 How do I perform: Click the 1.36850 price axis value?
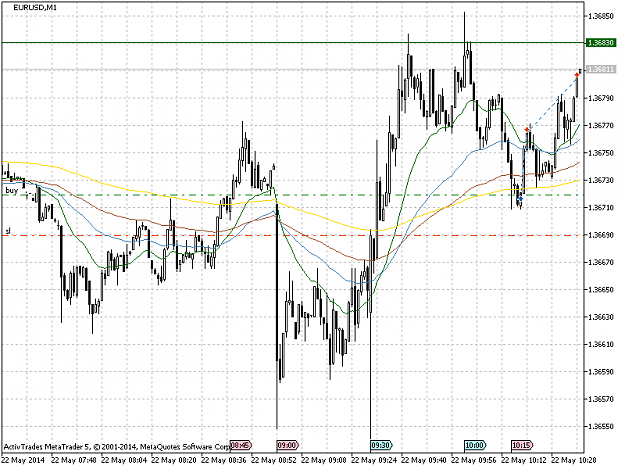point(601,16)
